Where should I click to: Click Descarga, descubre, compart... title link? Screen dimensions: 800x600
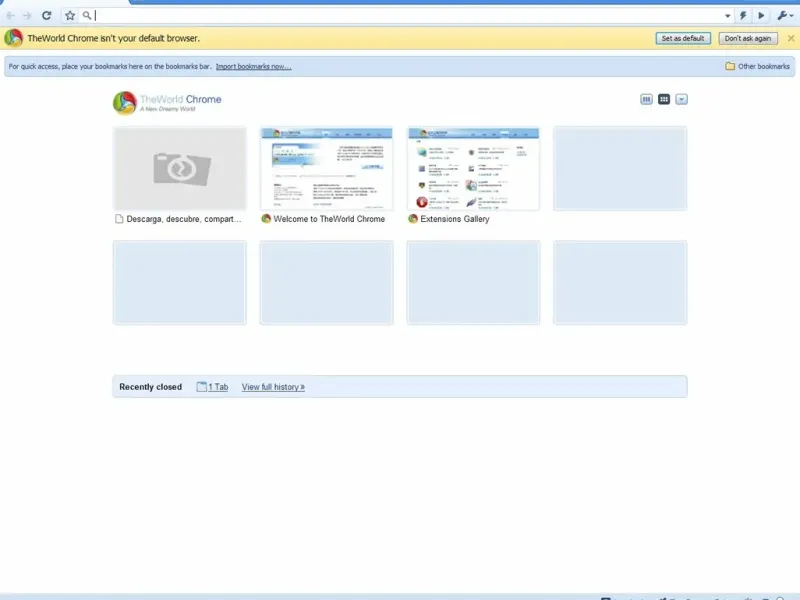pyautogui.click(x=184, y=219)
